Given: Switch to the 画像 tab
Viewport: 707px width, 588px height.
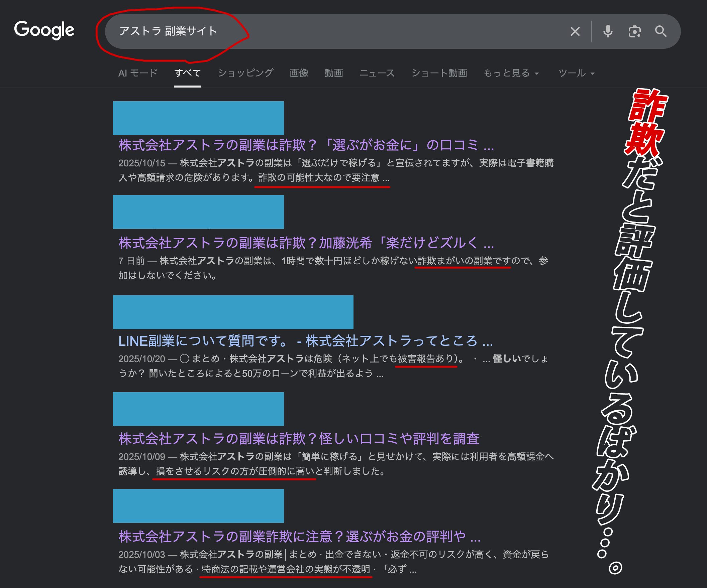Looking at the screenshot, I should coord(299,73).
